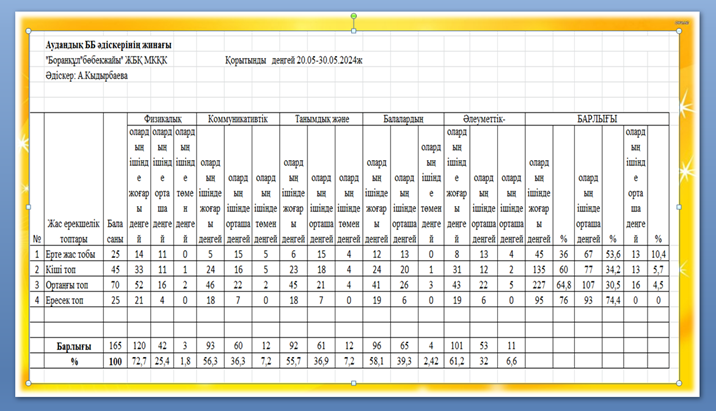
Task: Click the line "'Боранқұл'бөбекжайы' ЖБҚ МКҚК"
Action: [106, 60]
